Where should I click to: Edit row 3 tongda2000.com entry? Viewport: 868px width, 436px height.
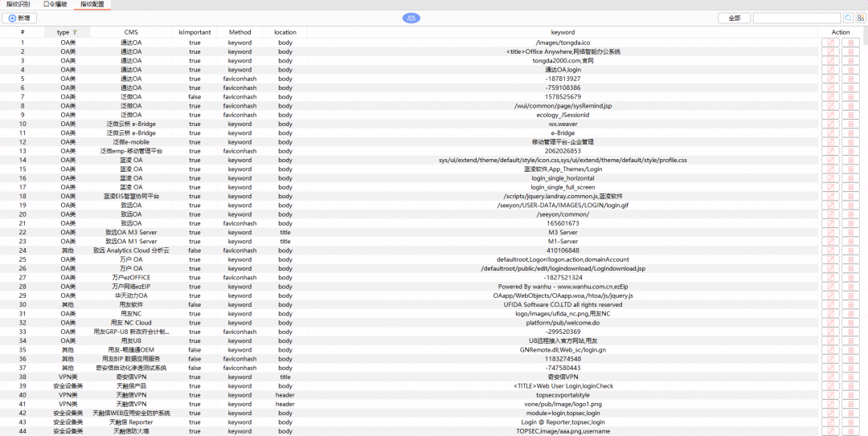tap(830, 61)
